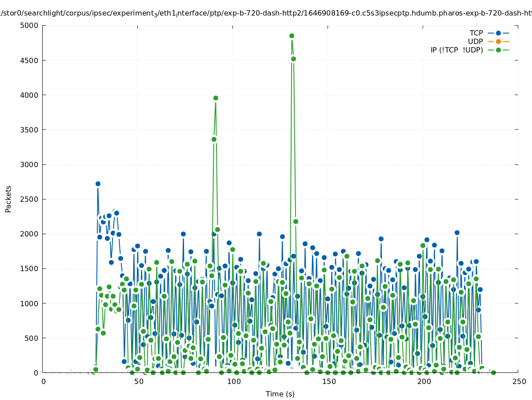Click the blue TCP point near 2700 packets
Viewport: 532px width, 400px height.
click(98, 184)
